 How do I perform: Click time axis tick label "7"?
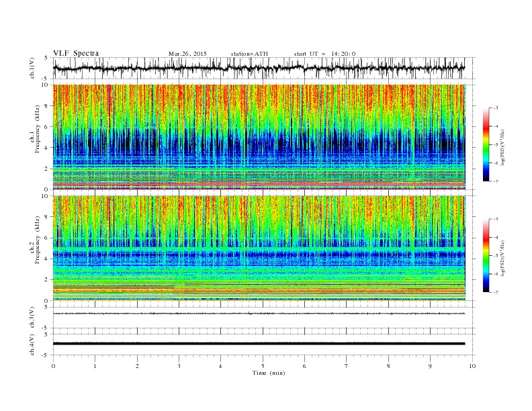[347, 366]
